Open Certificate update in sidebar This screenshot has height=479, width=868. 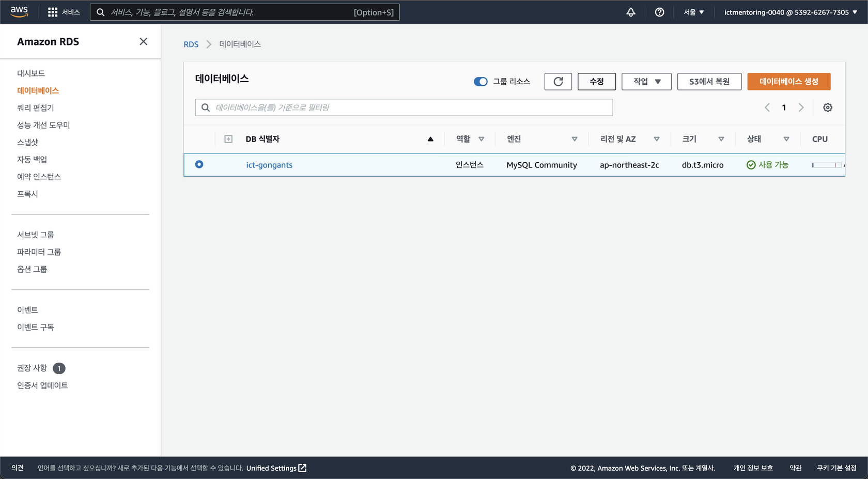coord(42,385)
